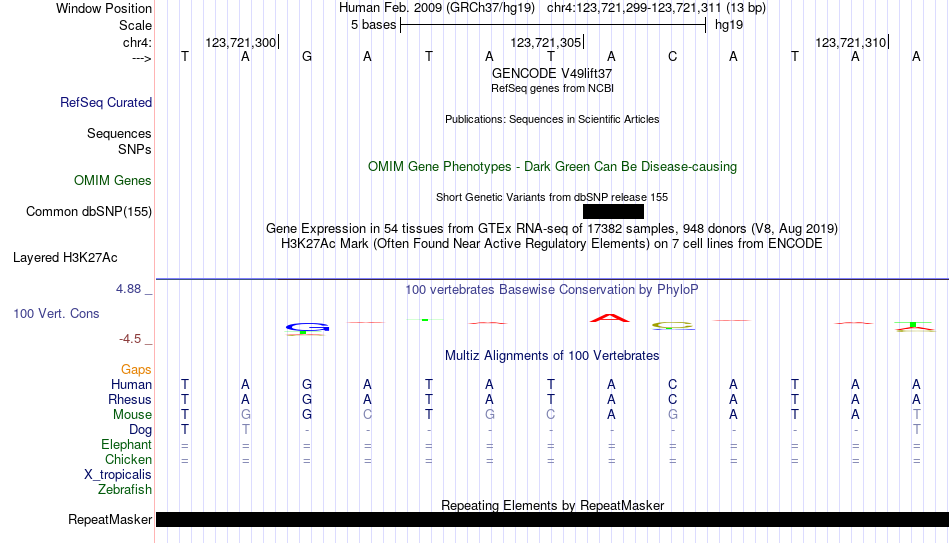Click the C base in the reference sequence row
This screenshot has width=950, height=543.
pyautogui.click(x=673, y=57)
